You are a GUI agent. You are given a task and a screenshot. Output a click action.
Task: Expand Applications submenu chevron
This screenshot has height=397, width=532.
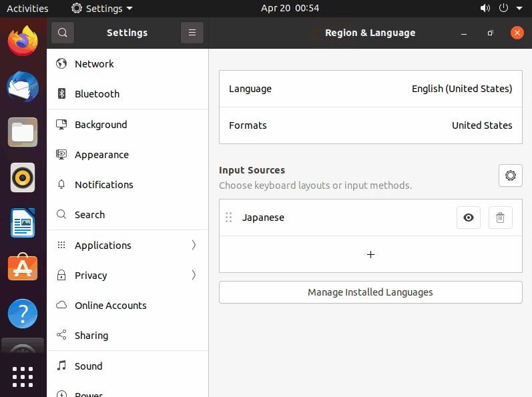(x=194, y=245)
